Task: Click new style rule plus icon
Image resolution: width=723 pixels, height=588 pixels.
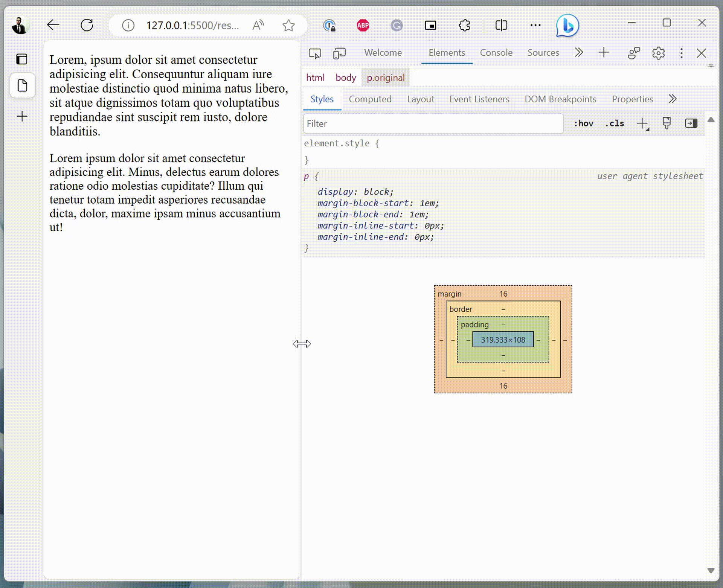Action: click(642, 123)
